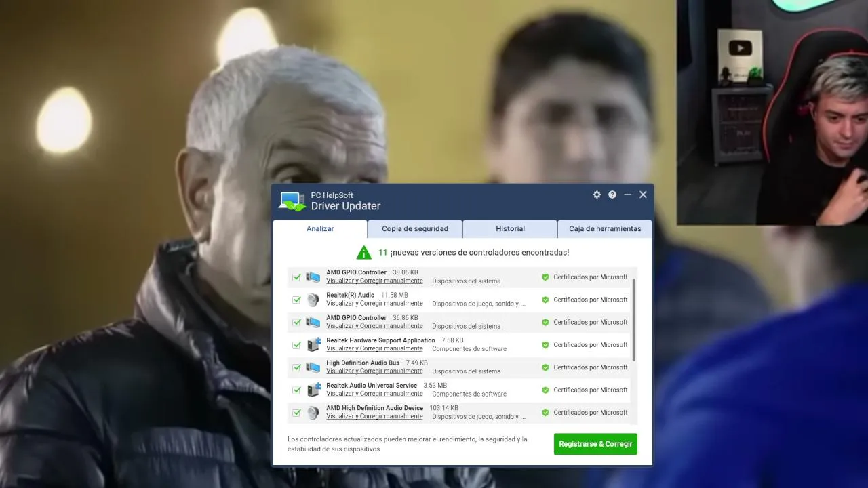This screenshot has width=868, height=488.
Task: Click "Realtek Hardware Support Application" name
Action: point(380,340)
